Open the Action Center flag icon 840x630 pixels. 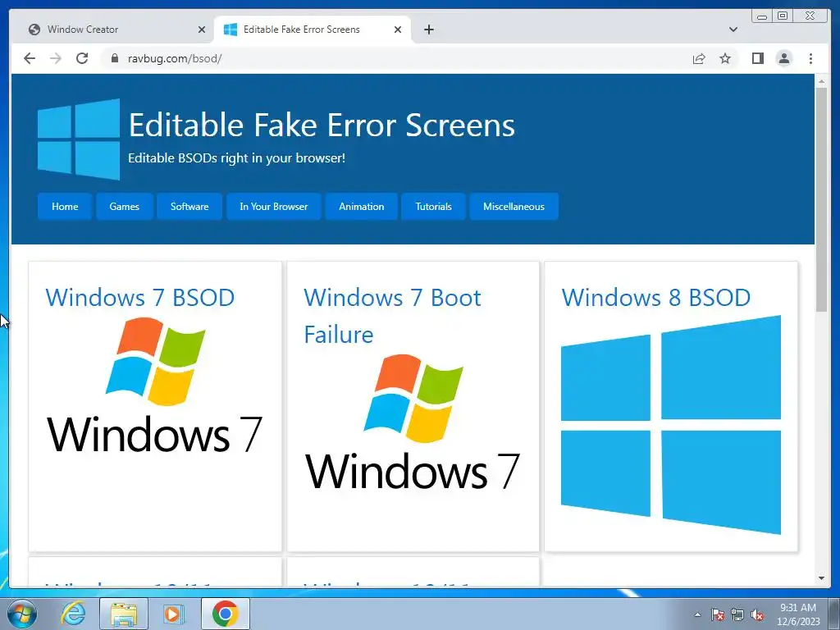coord(718,614)
